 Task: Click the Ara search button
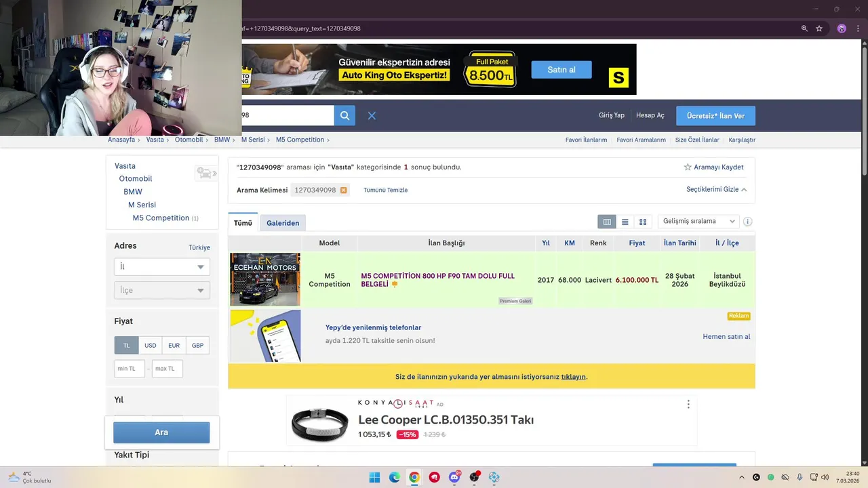[161, 432]
